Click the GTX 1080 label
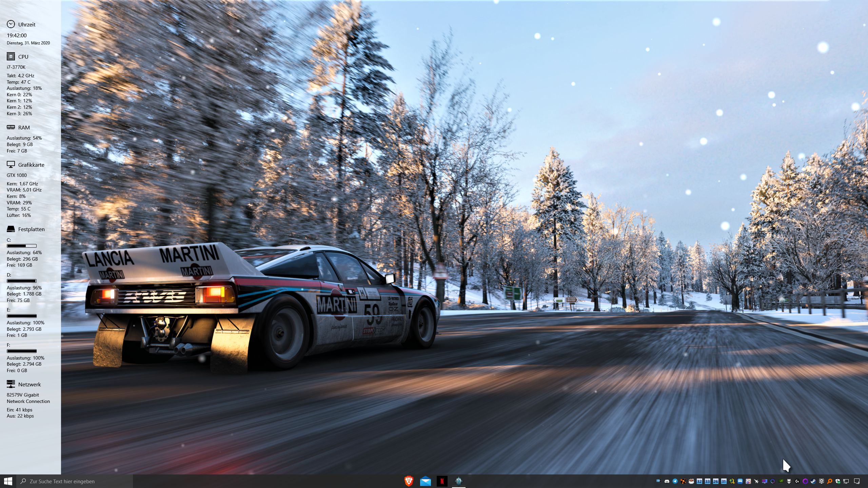This screenshot has width=868, height=488. [x=17, y=175]
